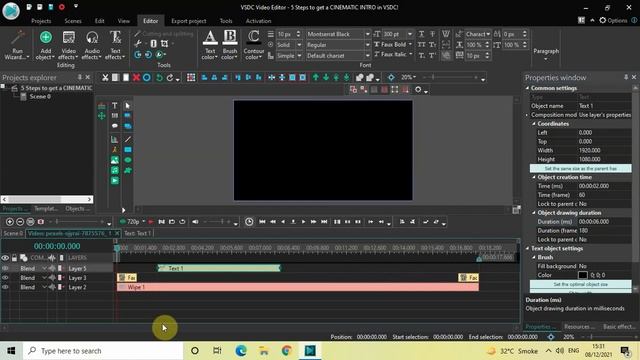This screenshot has width=640, height=360.
Task: Click Set the optimal object size button
Action: click(x=580, y=284)
